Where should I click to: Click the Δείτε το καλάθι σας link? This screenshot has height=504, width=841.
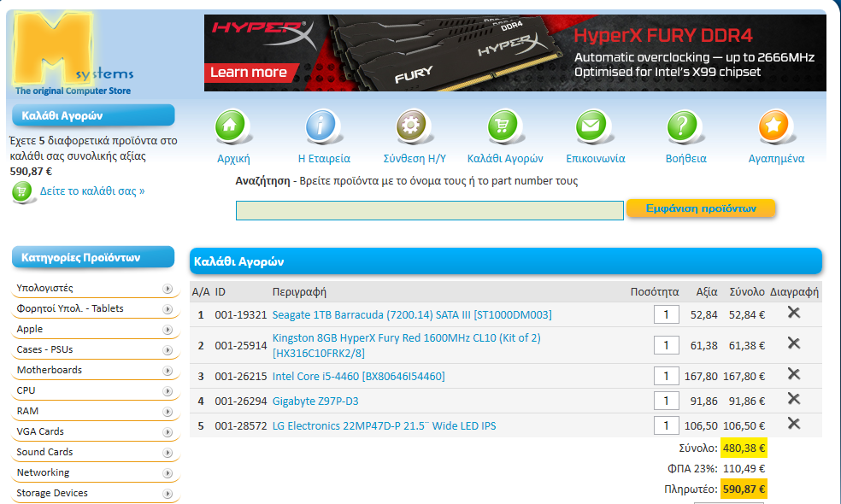(92, 190)
